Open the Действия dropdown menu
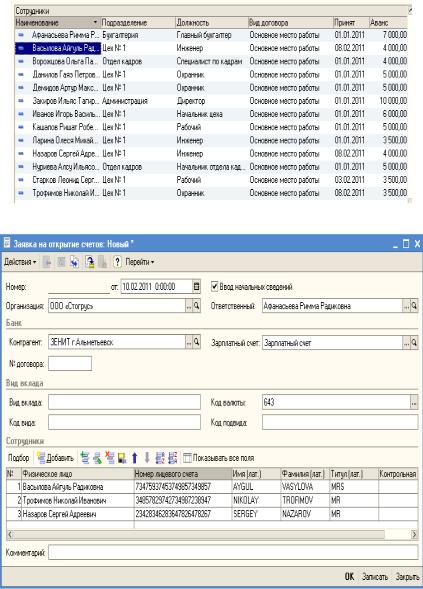The image size is (423, 589). 20,262
